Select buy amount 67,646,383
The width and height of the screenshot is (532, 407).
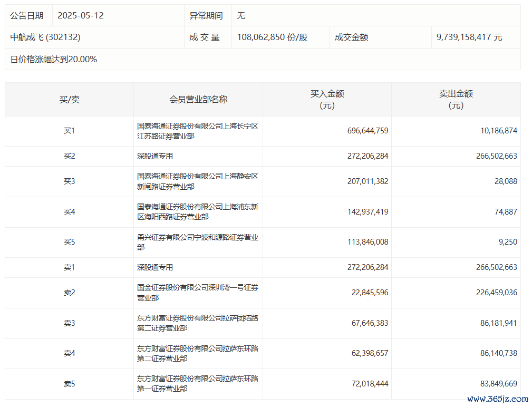(x=370, y=323)
